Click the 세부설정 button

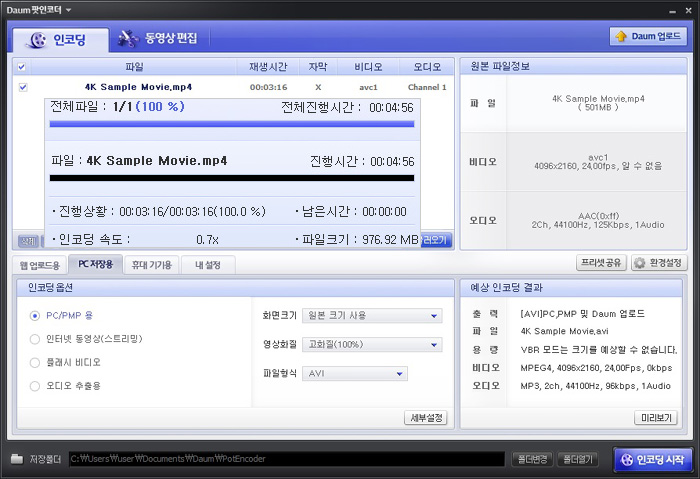(x=426, y=418)
